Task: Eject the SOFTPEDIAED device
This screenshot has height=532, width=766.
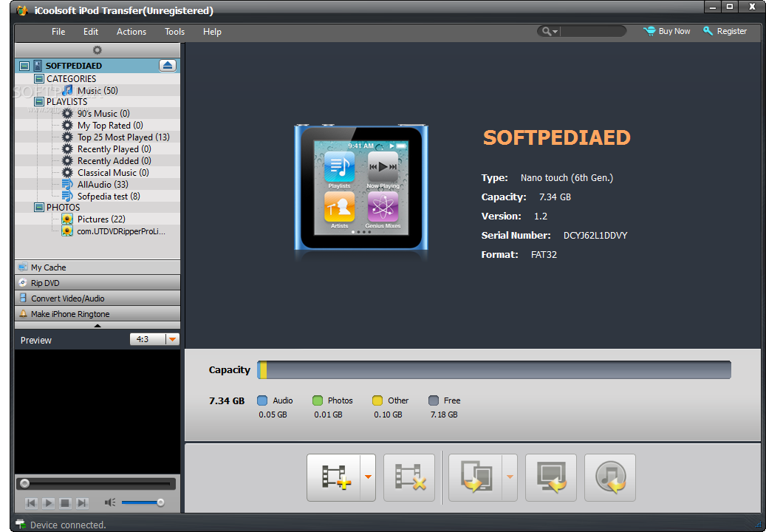Action: click(168, 66)
